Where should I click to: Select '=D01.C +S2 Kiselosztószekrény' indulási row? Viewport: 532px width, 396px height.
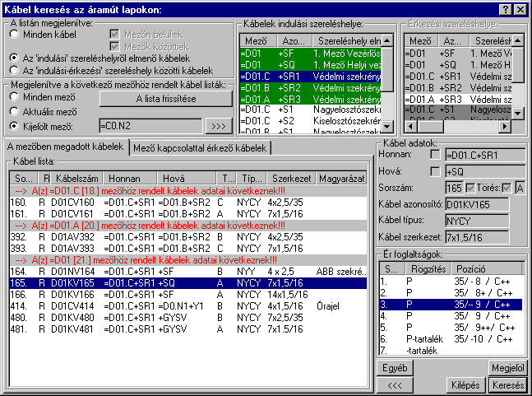[x=311, y=121]
